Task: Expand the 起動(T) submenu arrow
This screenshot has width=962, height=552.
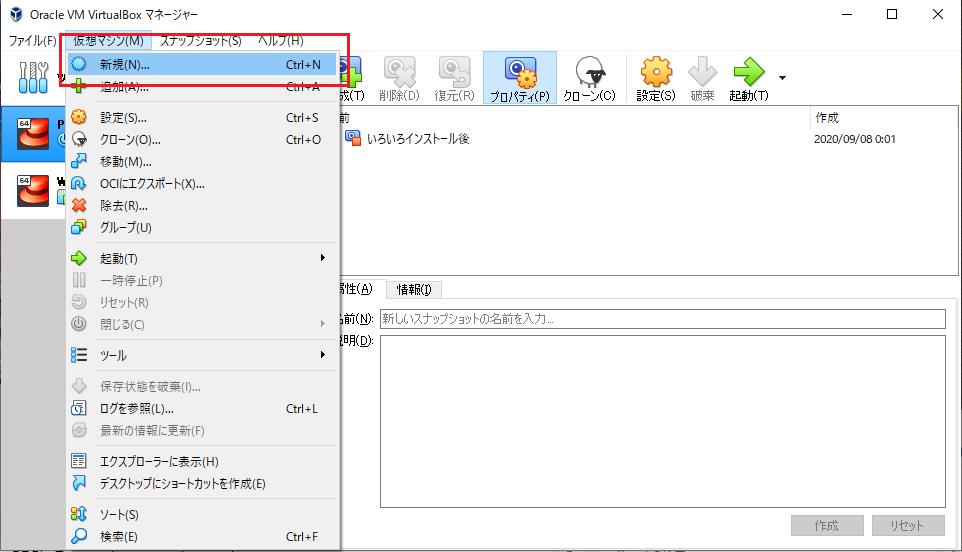Action: pyautogui.click(x=323, y=258)
